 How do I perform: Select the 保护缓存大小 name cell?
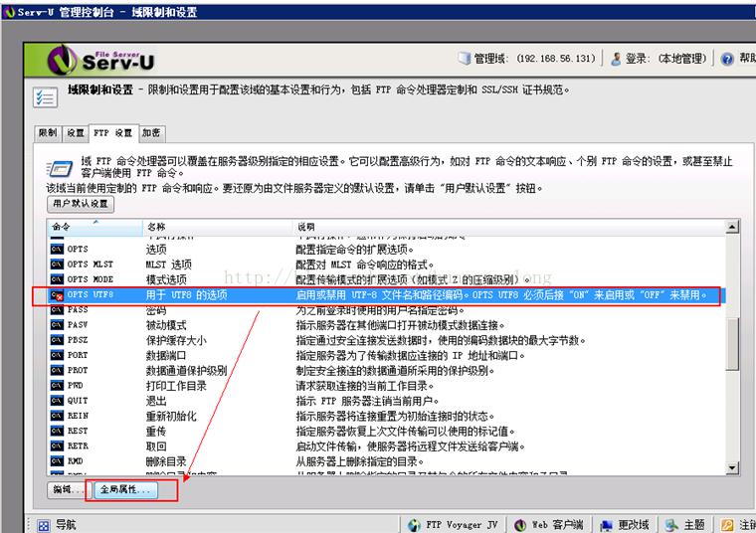[176, 340]
